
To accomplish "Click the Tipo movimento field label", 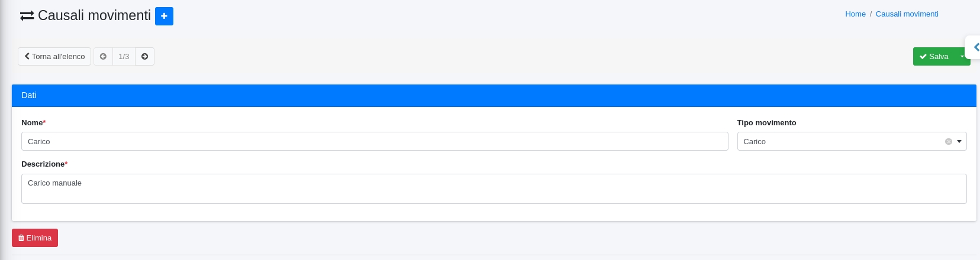I will tap(766, 123).
